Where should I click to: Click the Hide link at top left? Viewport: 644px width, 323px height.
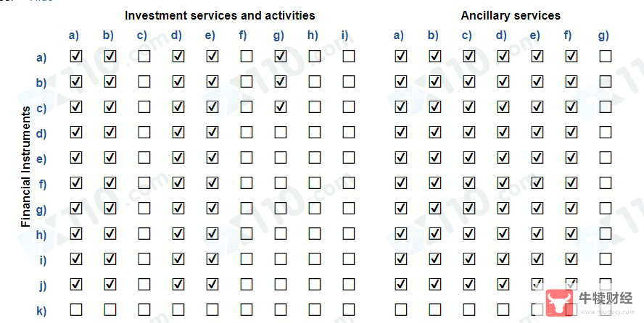point(42,1)
